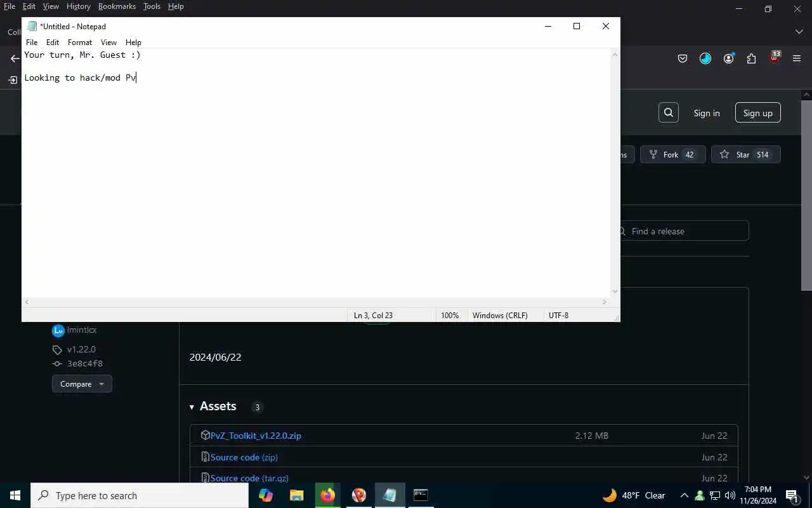812x508 pixels.
Task: Open Firefox's Tools menu
Action: [152, 6]
